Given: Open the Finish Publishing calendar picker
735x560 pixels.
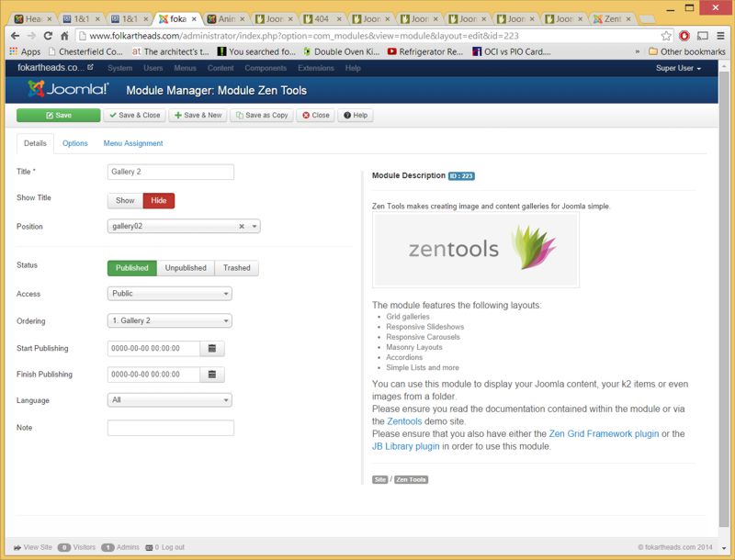Looking at the screenshot, I should 212,375.
